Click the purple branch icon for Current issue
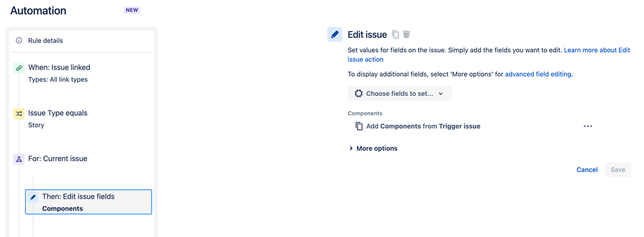The height and width of the screenshot is (237, 644). tap(19, 160)
